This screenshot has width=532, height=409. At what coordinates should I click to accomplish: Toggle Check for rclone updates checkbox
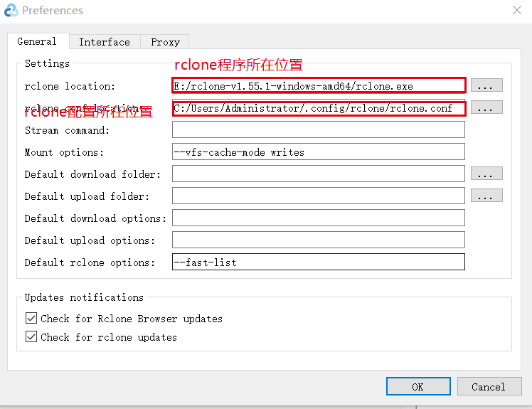click(x=31, y=336)
